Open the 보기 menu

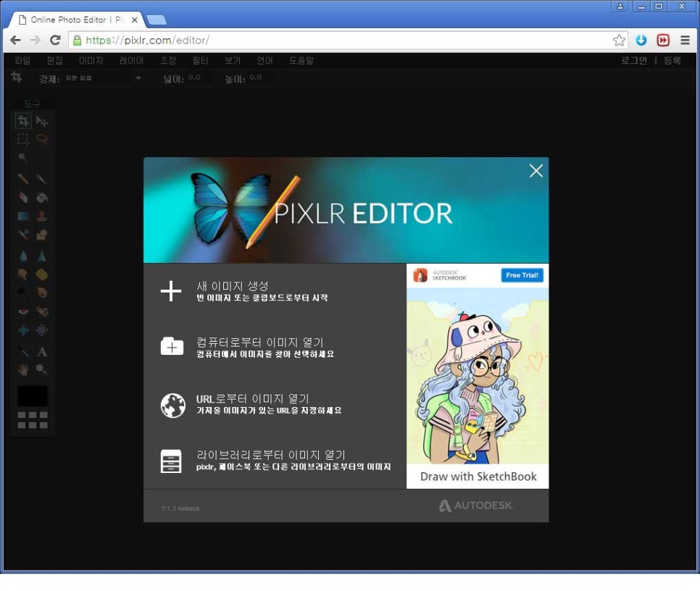pyautogui.click(x=233, y=61)
